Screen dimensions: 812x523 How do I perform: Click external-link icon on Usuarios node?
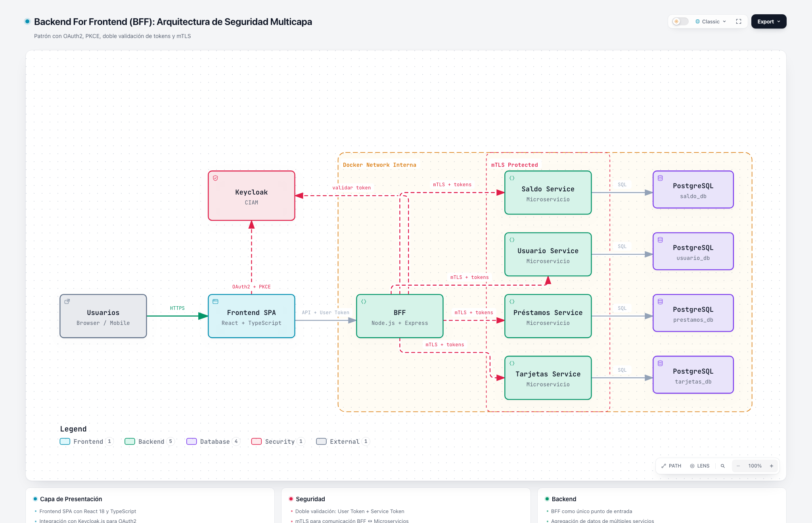(x=67, y=302)
